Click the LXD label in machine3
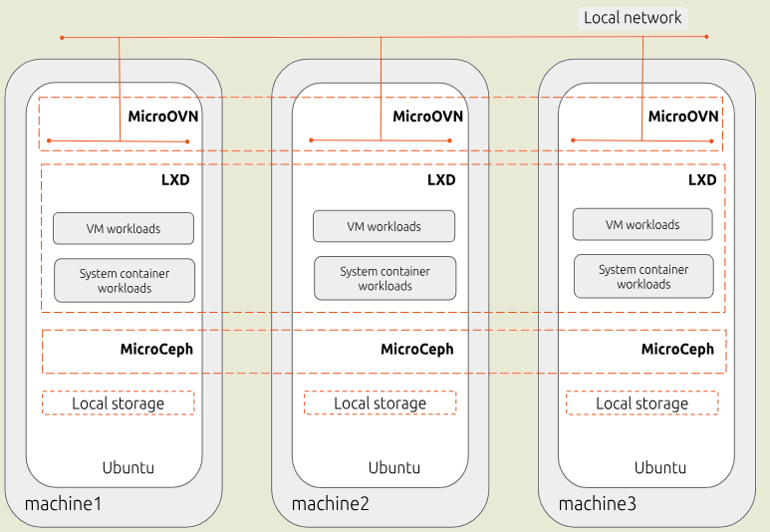 click(x=702, y=180)
